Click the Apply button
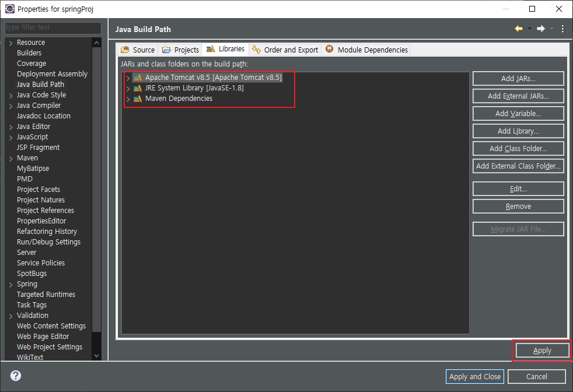This screenshot has height=392, width=573. [x=542, y=351]
